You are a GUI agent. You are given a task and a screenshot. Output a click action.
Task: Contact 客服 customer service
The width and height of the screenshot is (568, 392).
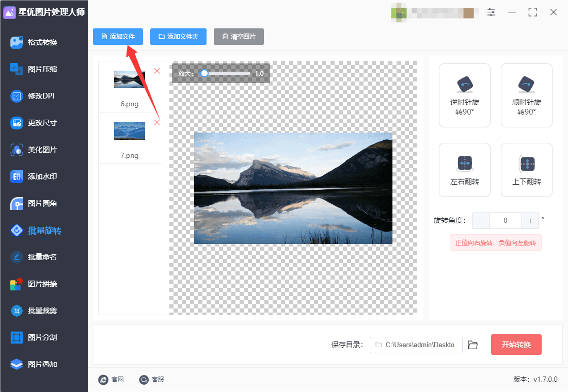(152, 379)
